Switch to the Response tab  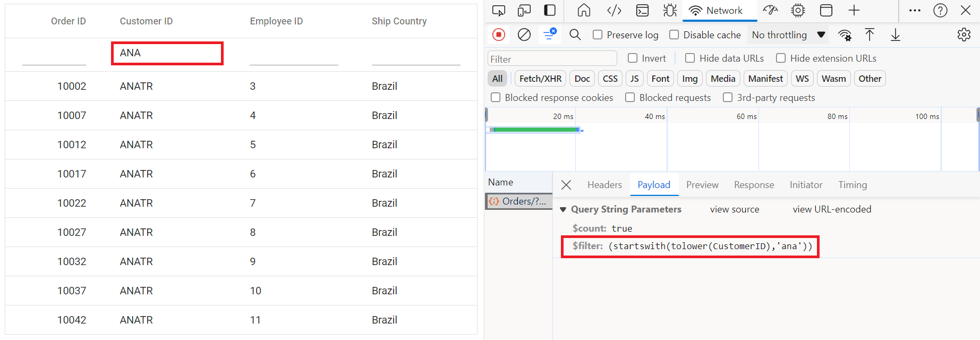(754, 185)
